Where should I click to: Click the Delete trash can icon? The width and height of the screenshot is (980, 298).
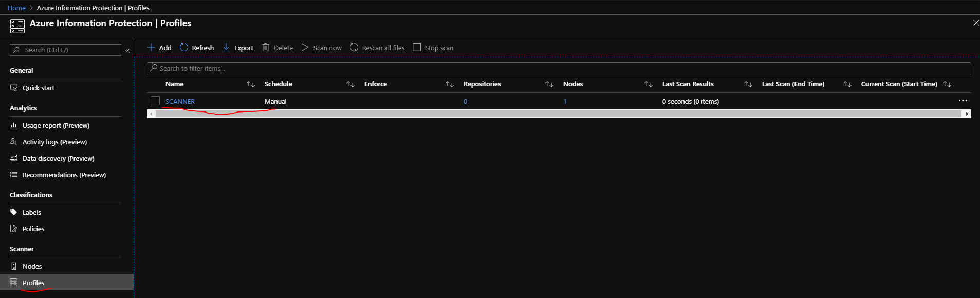click(266, 47)
